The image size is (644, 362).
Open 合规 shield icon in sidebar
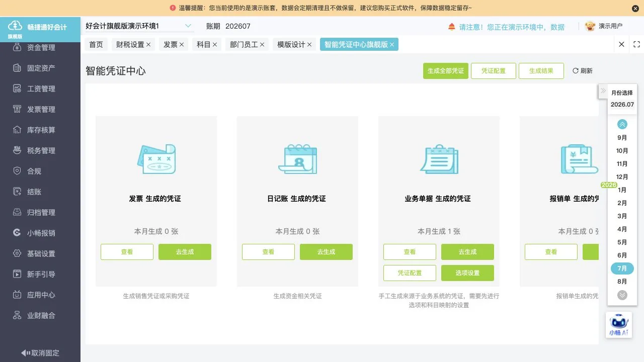17,171
